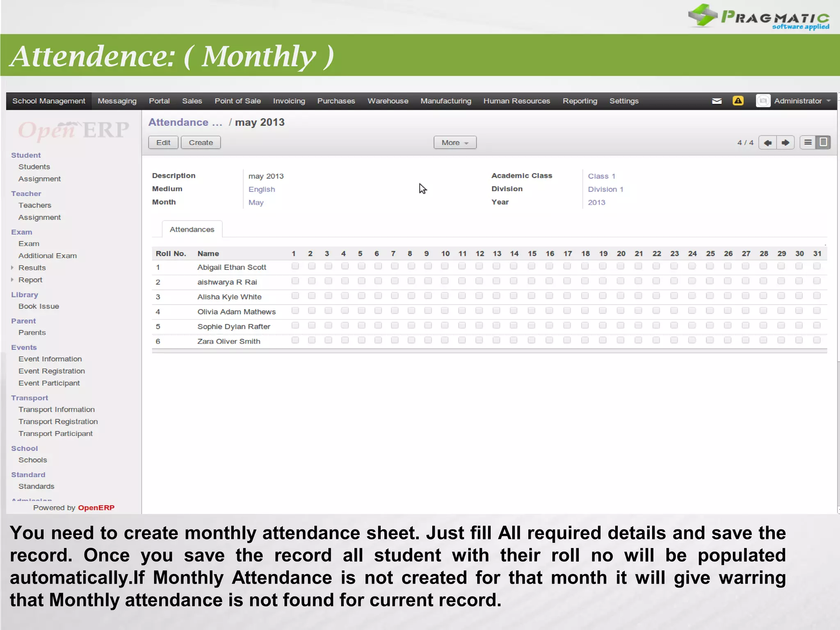Open Parents in the sidebar
The image size is (840, 630).
coord(32,333)
